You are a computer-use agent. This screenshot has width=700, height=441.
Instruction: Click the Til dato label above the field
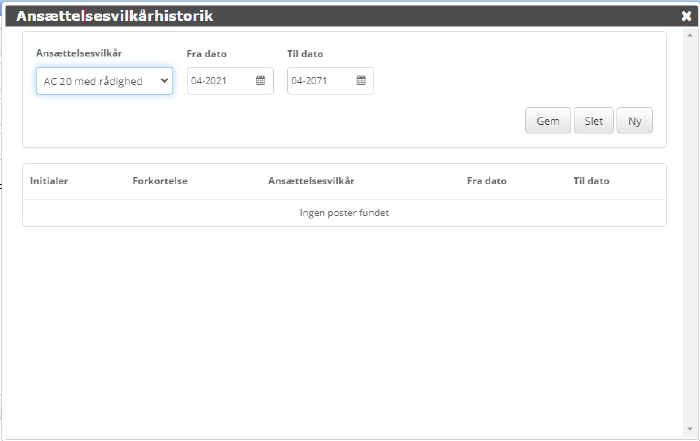[305, 54]
